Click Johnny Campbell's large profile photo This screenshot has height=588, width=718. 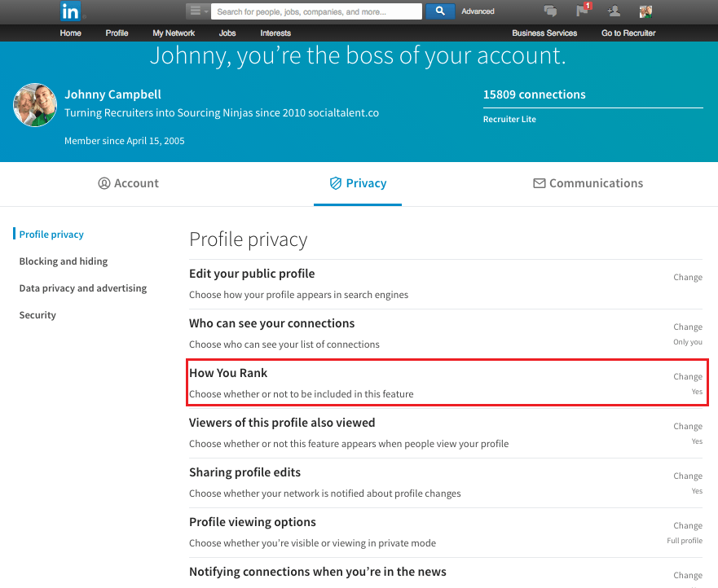point(35,105)
